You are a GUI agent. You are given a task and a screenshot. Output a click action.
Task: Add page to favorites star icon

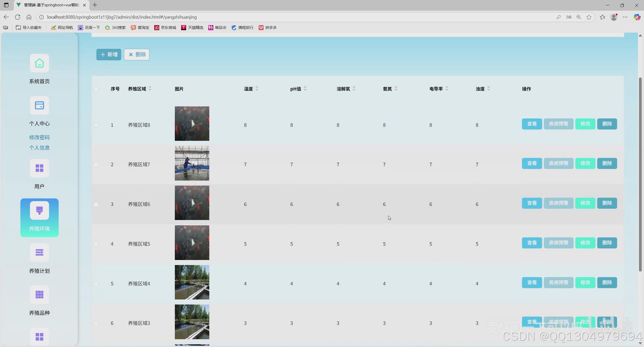tap(589, 17)
